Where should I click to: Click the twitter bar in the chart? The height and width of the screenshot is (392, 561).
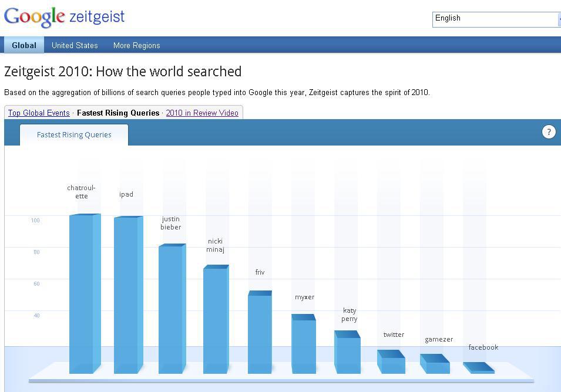(x=391, y=363)
